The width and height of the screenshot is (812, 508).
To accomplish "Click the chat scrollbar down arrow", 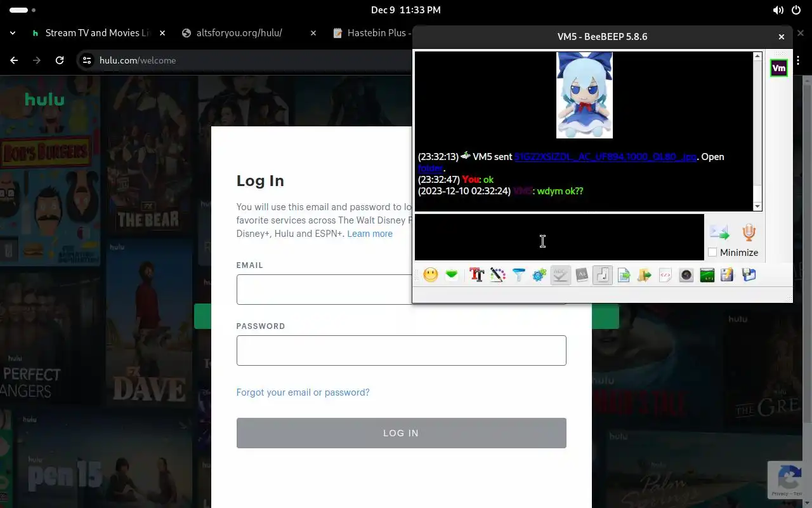I will pos(757,206).
